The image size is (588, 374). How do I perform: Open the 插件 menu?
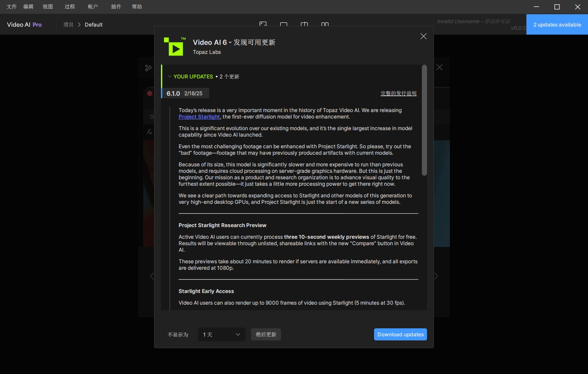pos(116,6)
